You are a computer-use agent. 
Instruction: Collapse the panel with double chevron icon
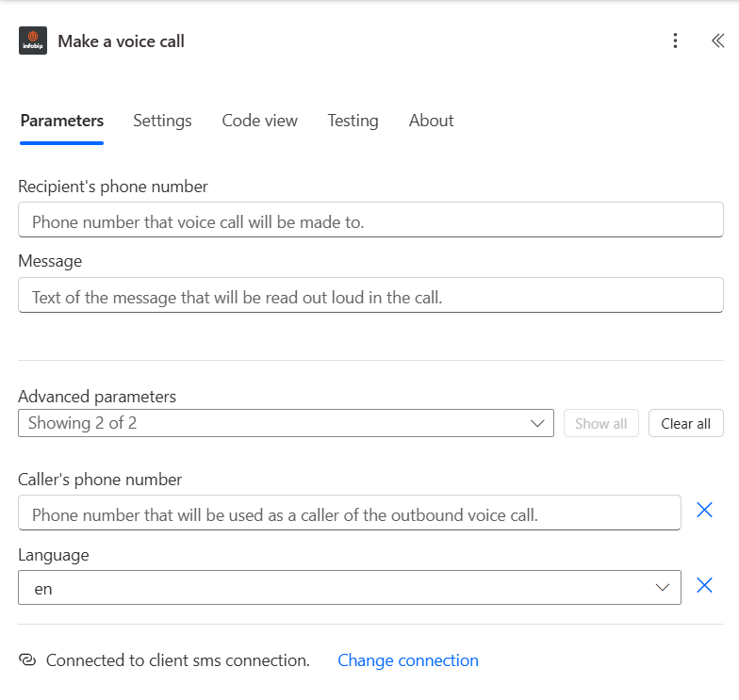(x=718, y=41)
